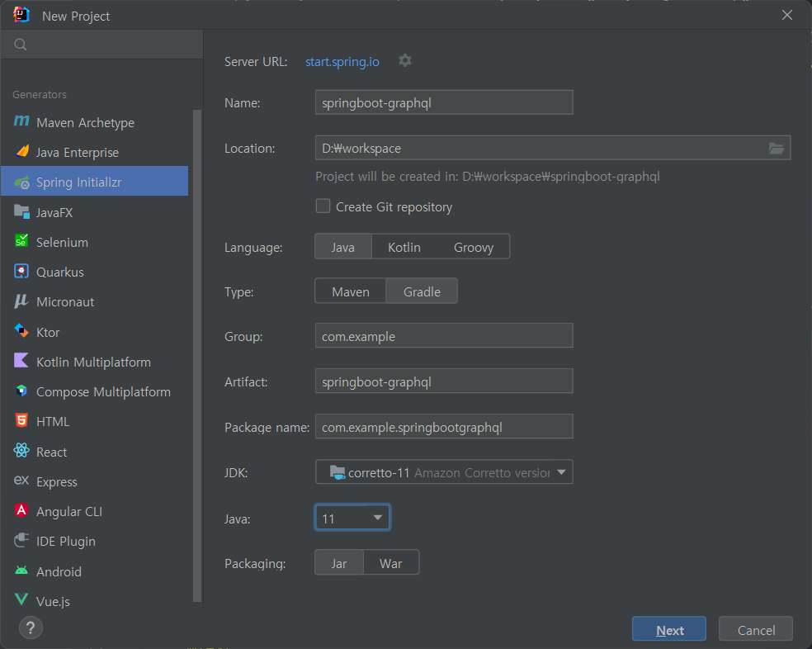
Task: Pick the Ktor generator icon
Action: click(21, 331)
